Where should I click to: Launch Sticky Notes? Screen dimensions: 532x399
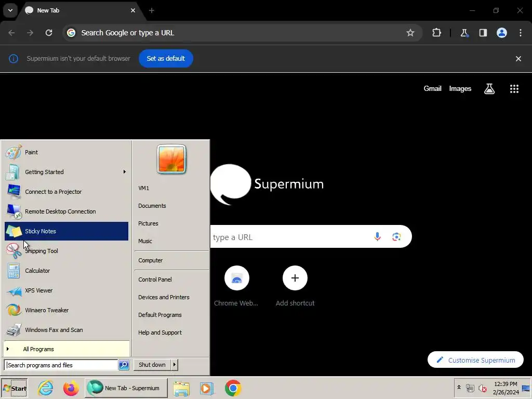tap(66, 231)
